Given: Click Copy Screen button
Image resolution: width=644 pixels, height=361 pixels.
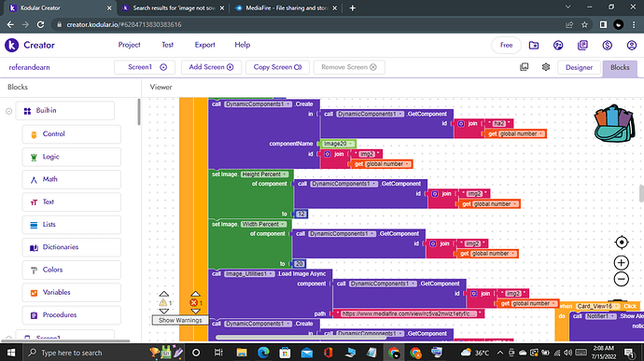Looking at the screenshot, I should point(277,67).
